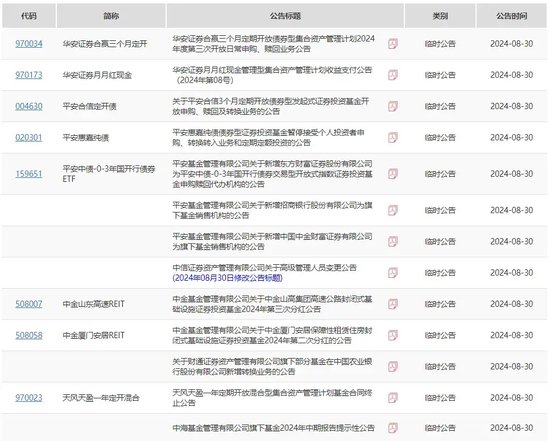
Task: Click the 公告标题 column header
Action: [285, 16]
